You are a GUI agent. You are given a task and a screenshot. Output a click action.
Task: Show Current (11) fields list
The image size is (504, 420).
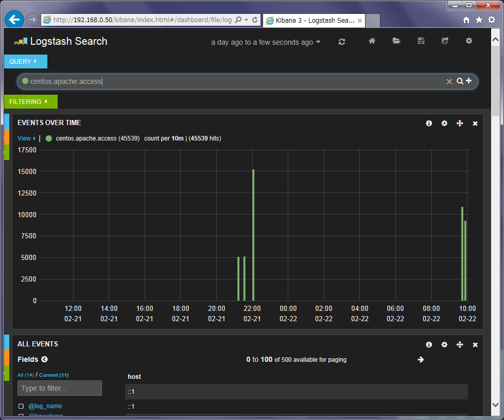tap(54, 375)
